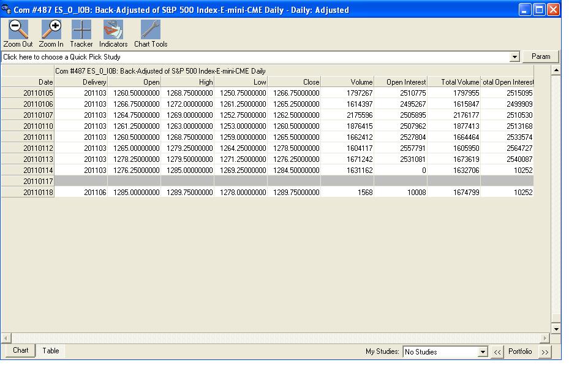588x368 pixels.
Task: Click the zero open interest cell
Action: (401, 171)
